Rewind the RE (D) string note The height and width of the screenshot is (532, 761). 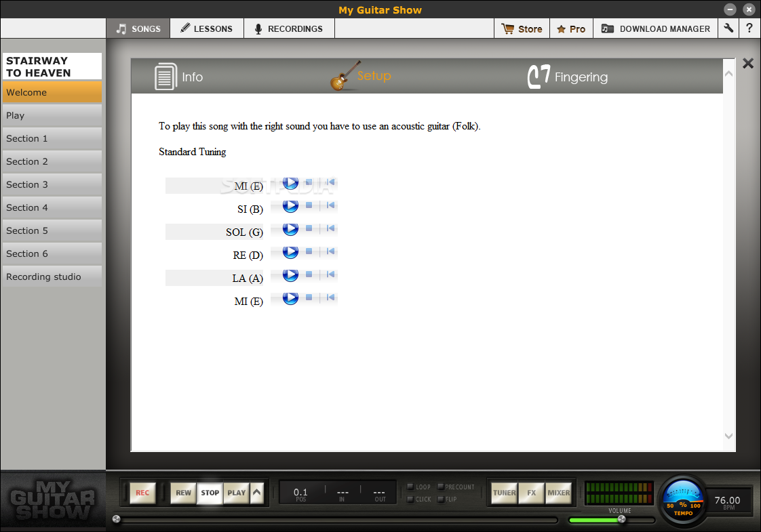(x=330, y=251)
